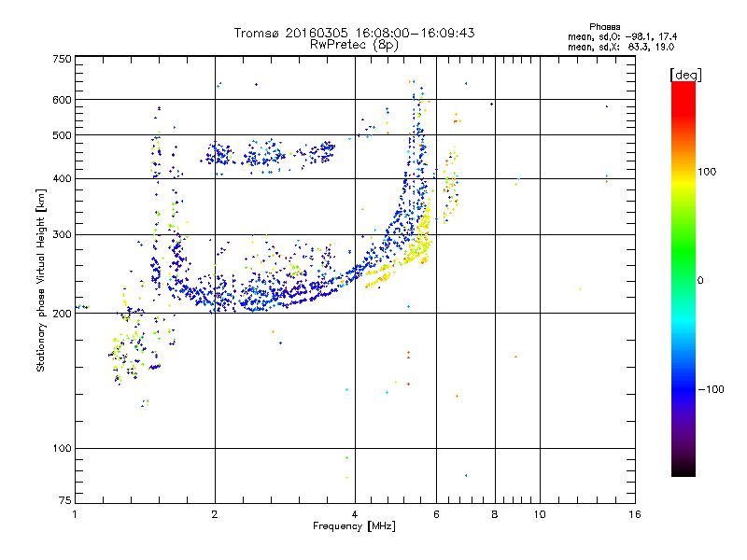
Task: Click the '8' frequency axis tick label
Action: click(x=495, y=514)
